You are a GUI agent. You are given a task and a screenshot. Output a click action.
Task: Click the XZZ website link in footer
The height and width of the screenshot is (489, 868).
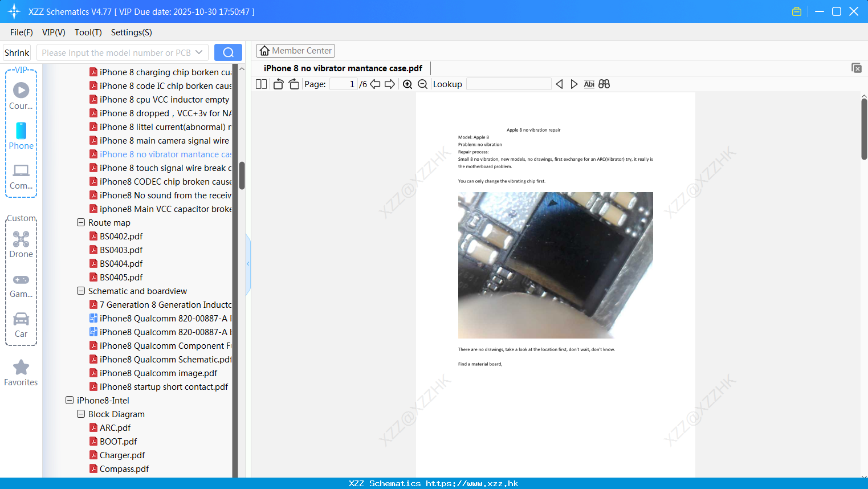(x=472, y=483)
